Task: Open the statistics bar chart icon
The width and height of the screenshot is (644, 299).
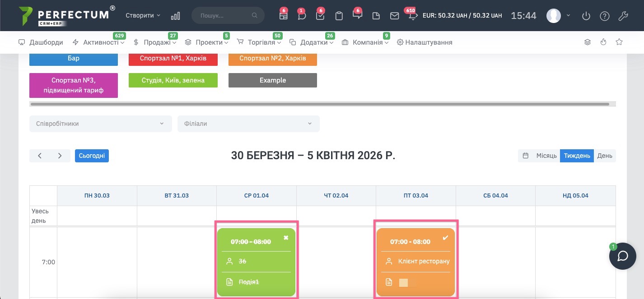Action: click(x=175, y=16)
